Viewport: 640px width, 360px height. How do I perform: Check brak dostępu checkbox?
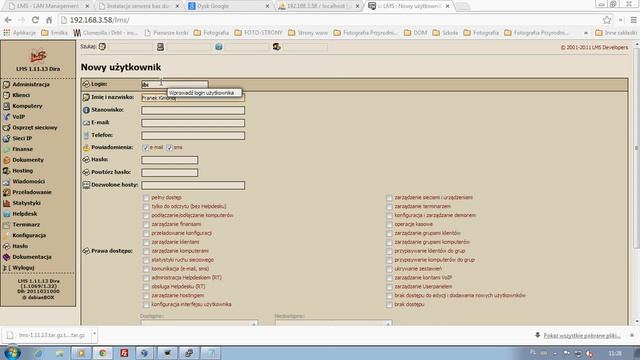pos(389,305)
